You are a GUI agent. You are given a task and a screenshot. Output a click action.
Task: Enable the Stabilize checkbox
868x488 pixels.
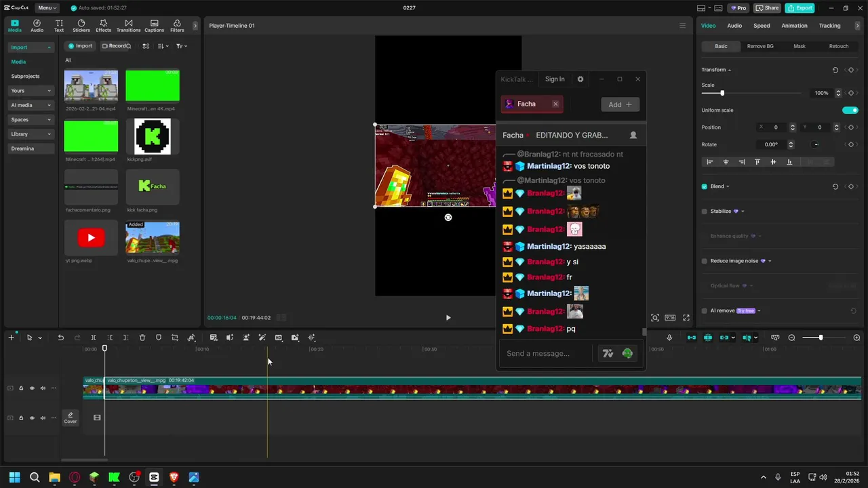click(x=705, y=211)
